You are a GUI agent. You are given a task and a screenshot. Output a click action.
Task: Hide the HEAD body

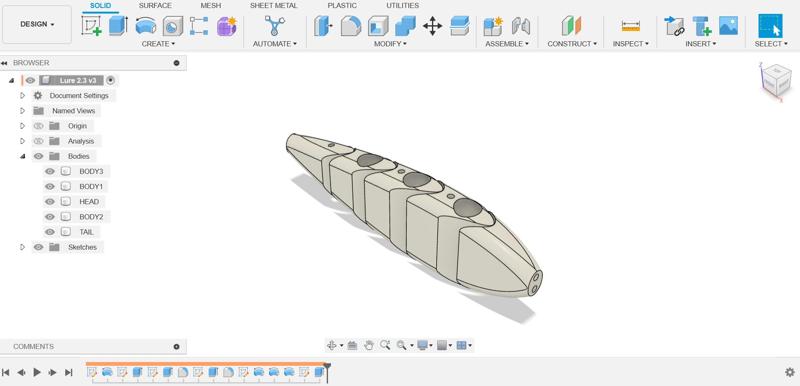(49, 201)
